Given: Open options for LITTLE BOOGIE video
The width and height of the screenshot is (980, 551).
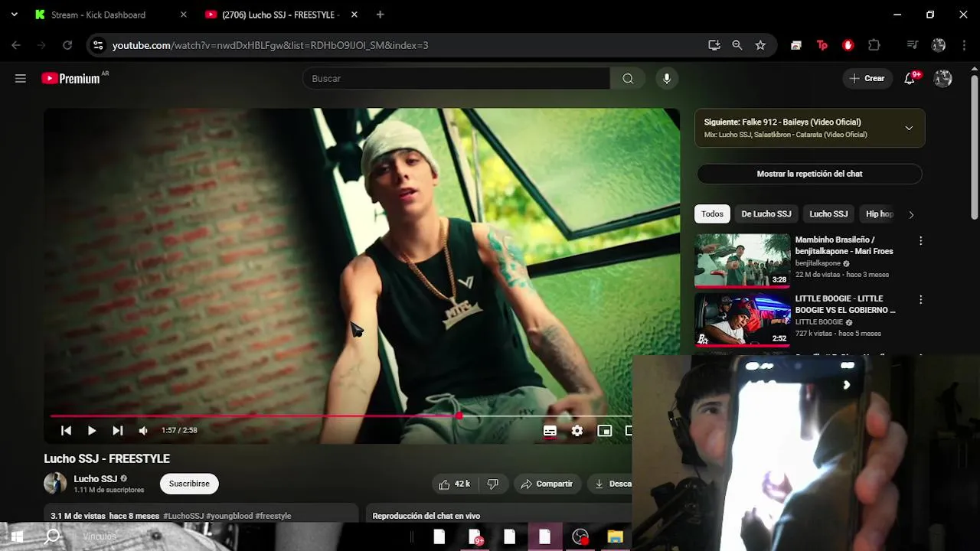Looking at the screenshot, I should (x=920, y=300).
